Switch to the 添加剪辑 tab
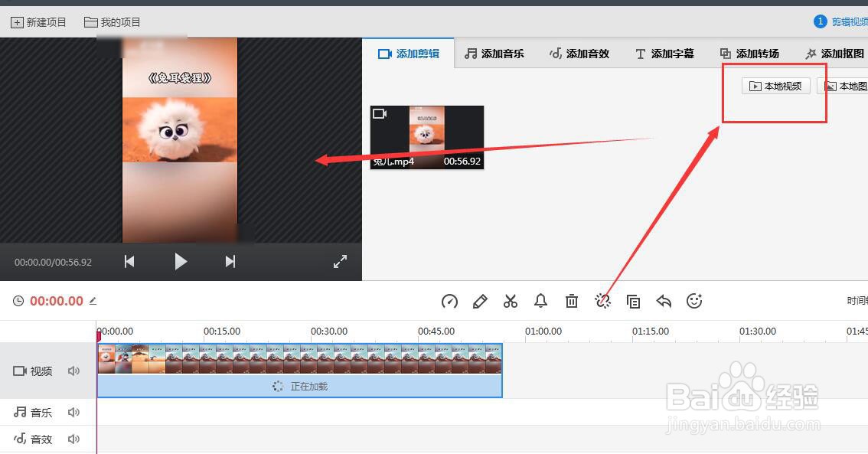Screen dimensions: 868x454 409,54
